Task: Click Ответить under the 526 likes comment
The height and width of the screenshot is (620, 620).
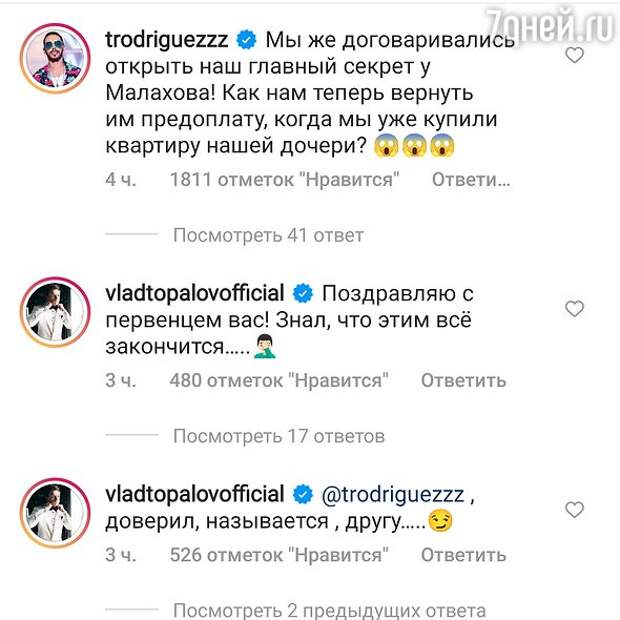Action: (463, 555)
